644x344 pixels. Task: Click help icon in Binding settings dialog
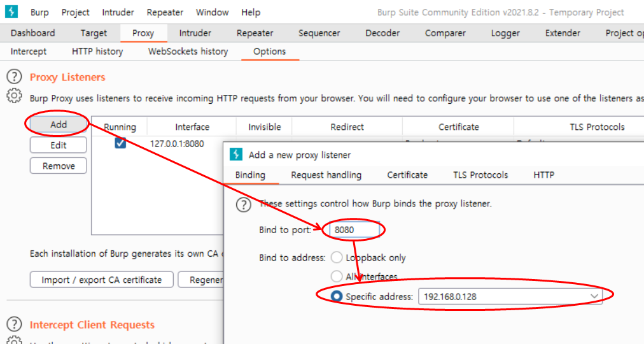pyautogui.click(x=244, y=204)
